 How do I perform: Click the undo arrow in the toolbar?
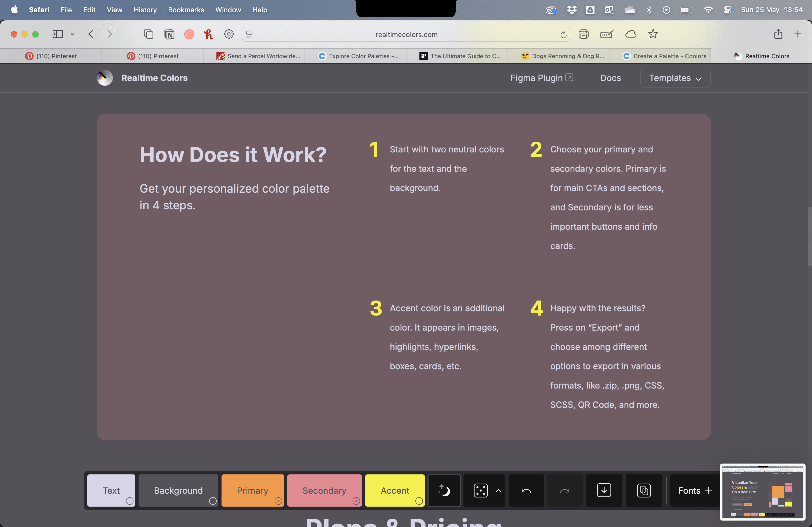point(526,491)
